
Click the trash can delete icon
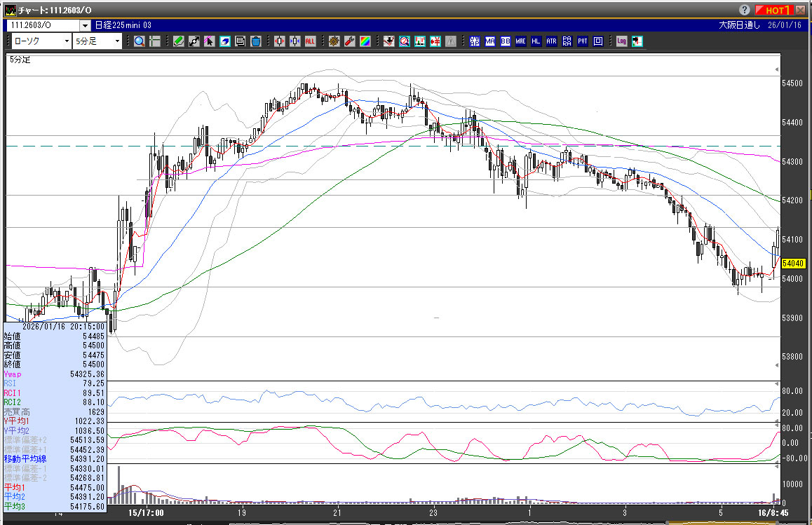[256, 41]
